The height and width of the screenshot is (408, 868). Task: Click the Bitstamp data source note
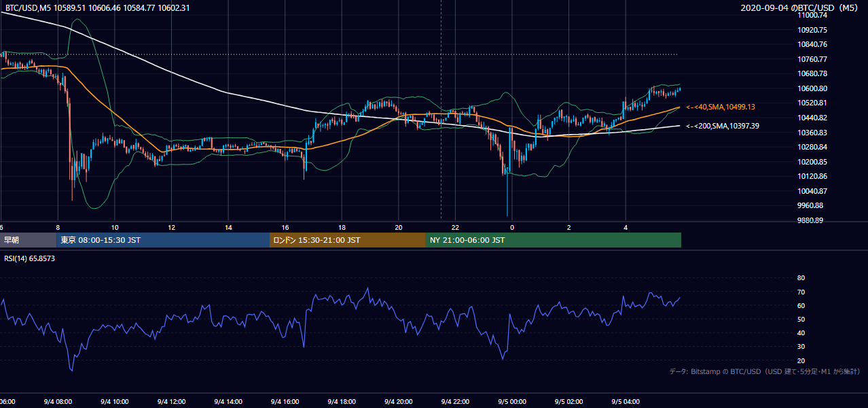tap(765, 371)
